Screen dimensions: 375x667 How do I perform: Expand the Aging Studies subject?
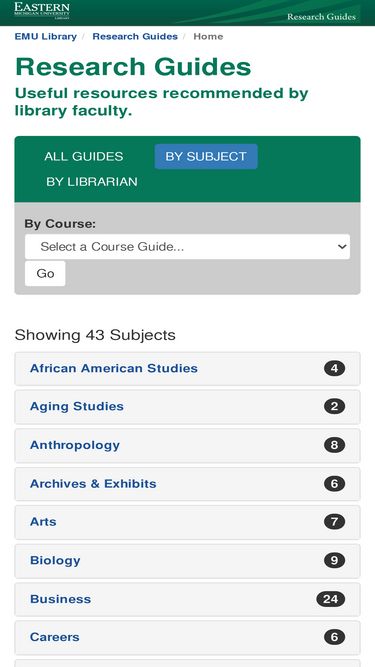click(188, 407)
